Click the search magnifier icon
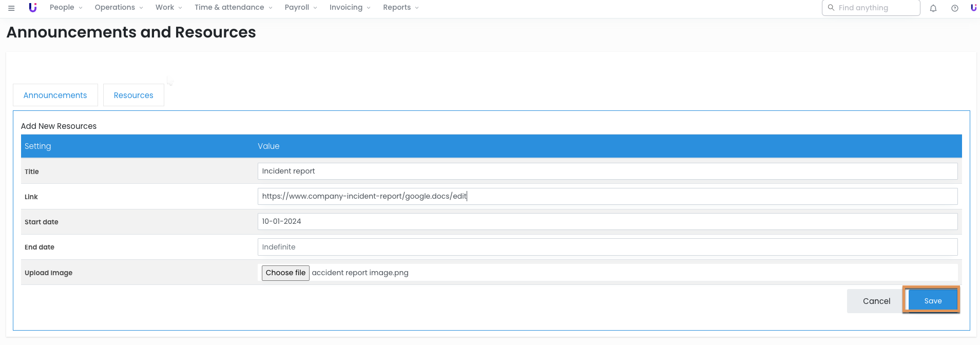 coord(831,8)
